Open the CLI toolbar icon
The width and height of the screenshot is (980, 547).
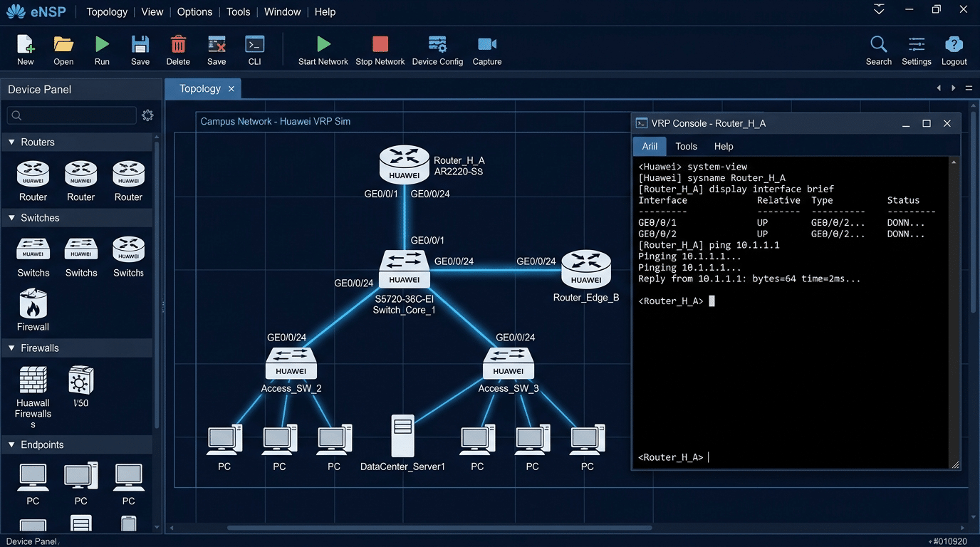tap(254, 44)
